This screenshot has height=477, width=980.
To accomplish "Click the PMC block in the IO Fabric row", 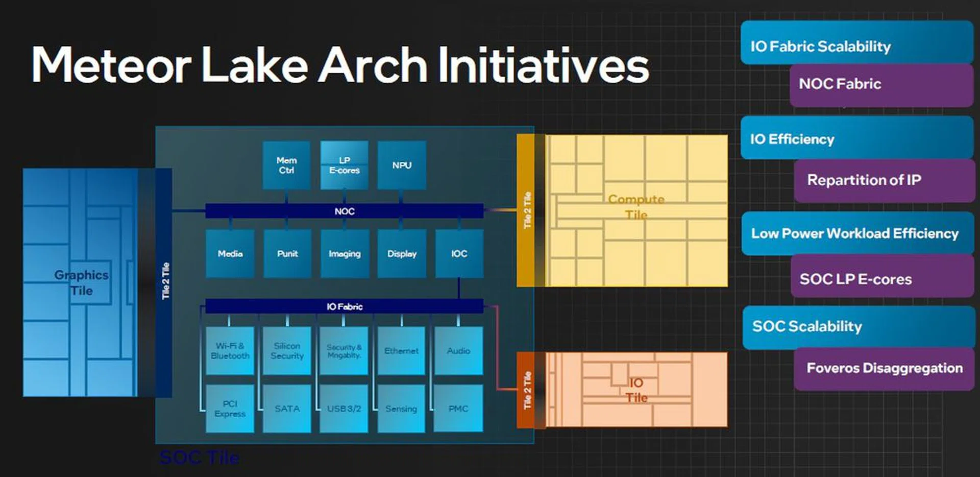I will [458, 409].
